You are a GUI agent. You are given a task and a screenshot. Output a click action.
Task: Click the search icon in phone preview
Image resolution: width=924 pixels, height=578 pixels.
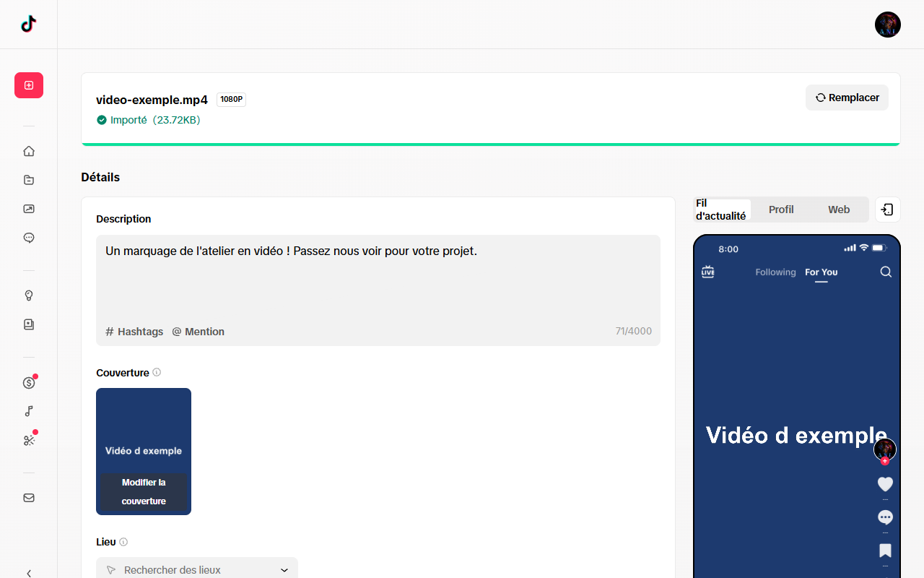point(886,272)
